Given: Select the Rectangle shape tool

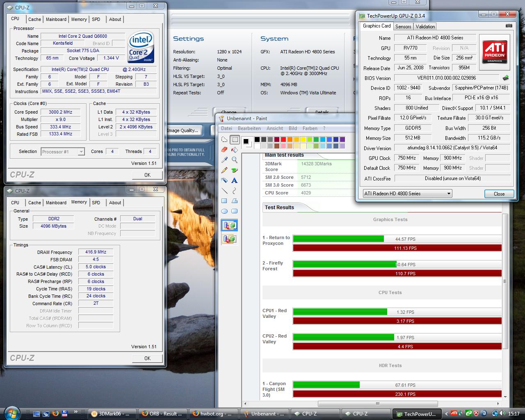Looking at the screenshot, I should 224,201.
